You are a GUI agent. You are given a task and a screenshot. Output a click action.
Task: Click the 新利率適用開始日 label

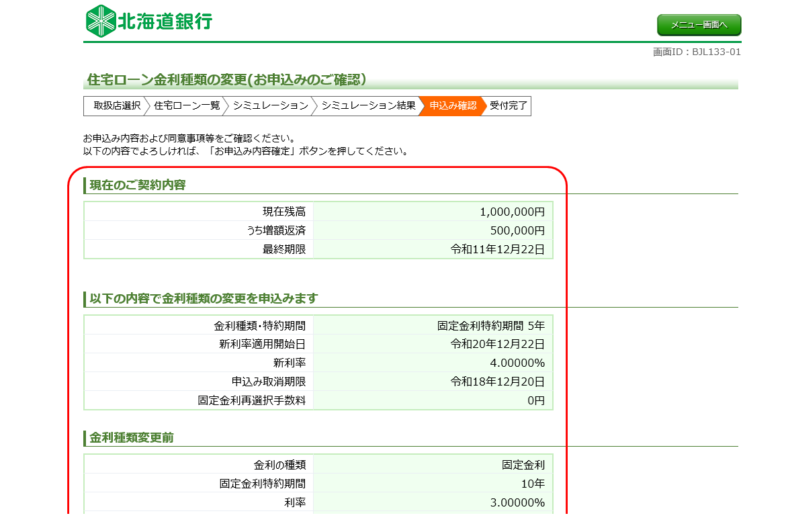pos(262,344)
